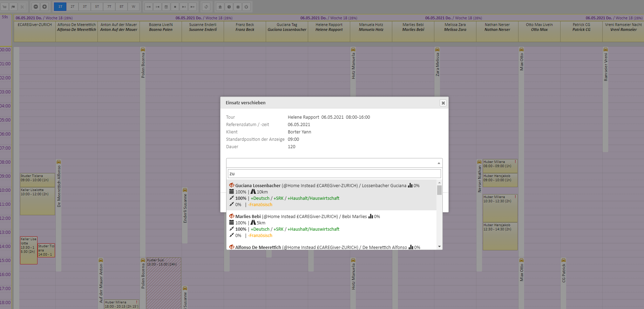Click the car icon above Auf der Mauer Anton
644x309 pixels.
101,260
